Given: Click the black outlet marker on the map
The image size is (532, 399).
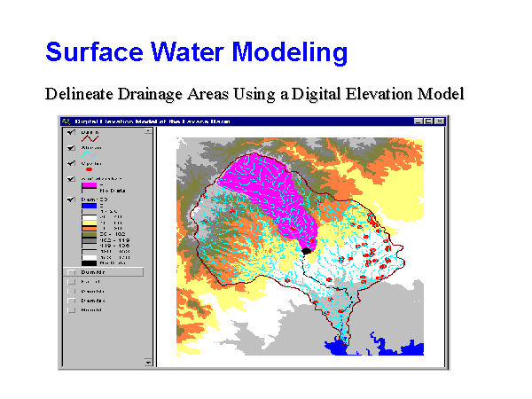Looking at the screenshot, I should [x=307, y=251].
